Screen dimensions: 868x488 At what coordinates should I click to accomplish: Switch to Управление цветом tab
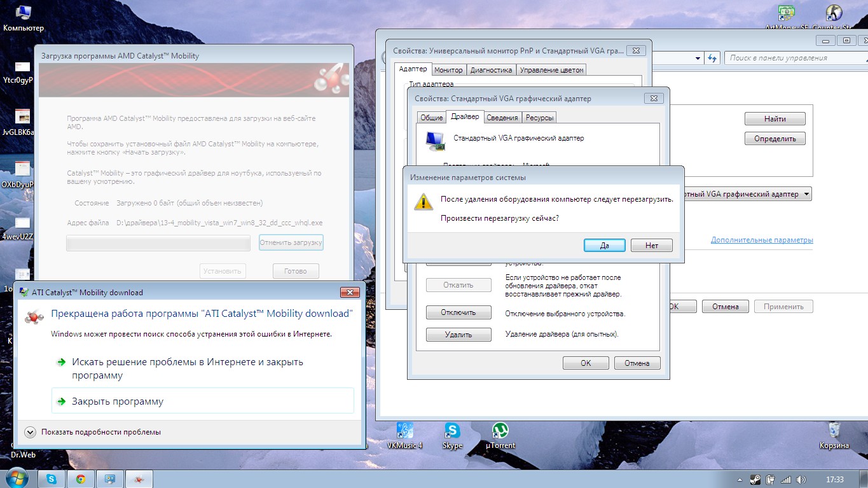coord(551,70)
